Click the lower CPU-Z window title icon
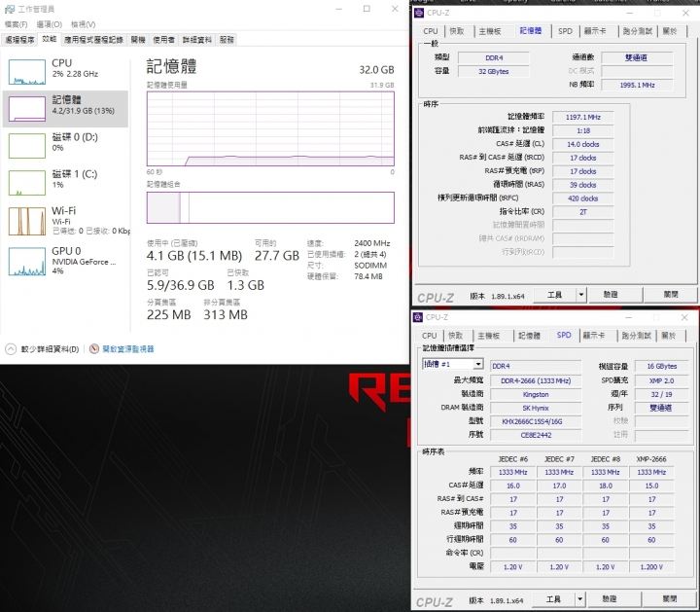 pos(418,317)
